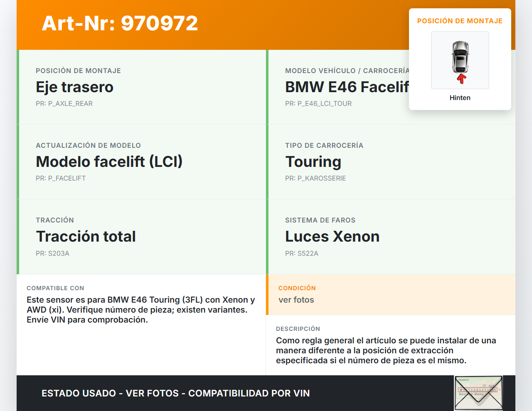532x411 pixels.
Task: Click the 'ACTUALIZACIÓN DE MODELO' label
Action: click(89, 145)
